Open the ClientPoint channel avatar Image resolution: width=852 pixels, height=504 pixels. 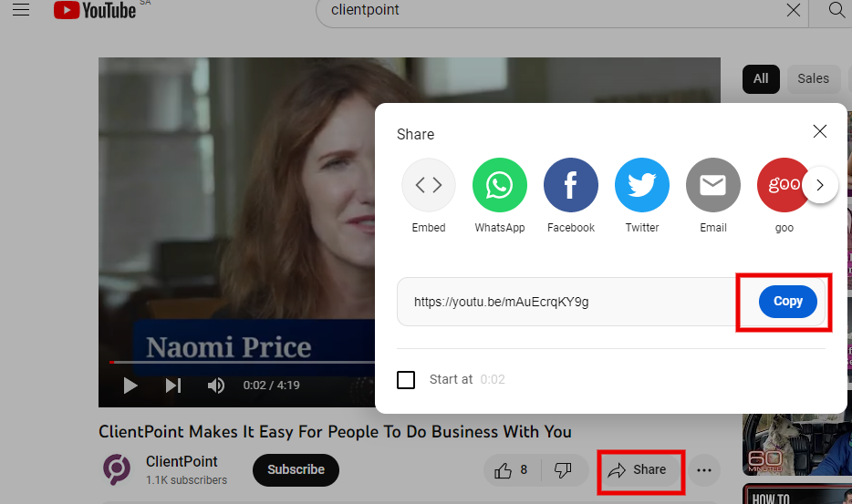tap(117, 469)
